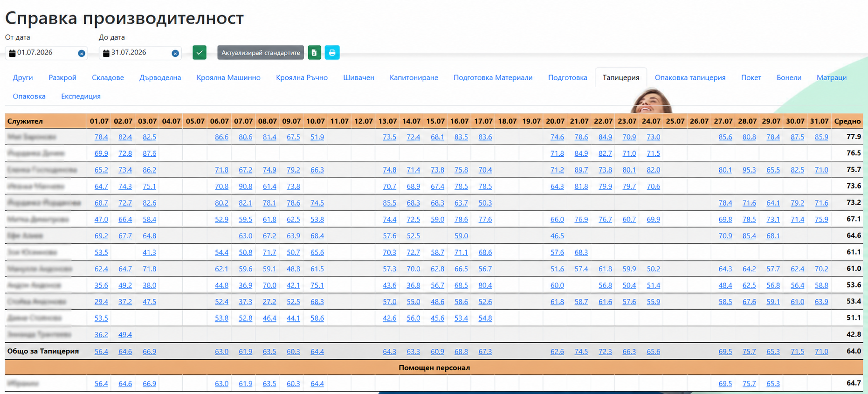The height and width of the screenshot is (394, 868).
Task: Click 'Актуализирай стандартите' button
Action: [x=261, y=53]
